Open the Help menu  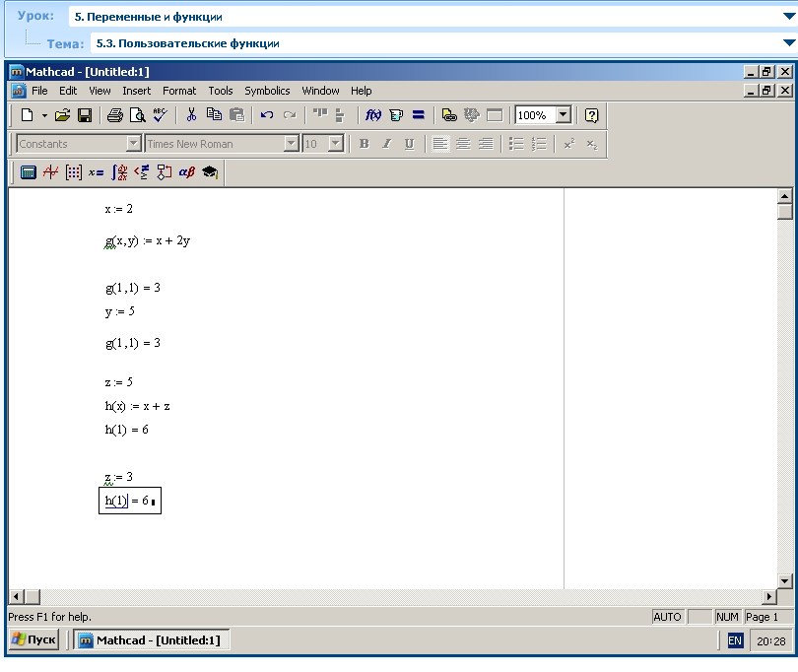click(x=362, y=91)
